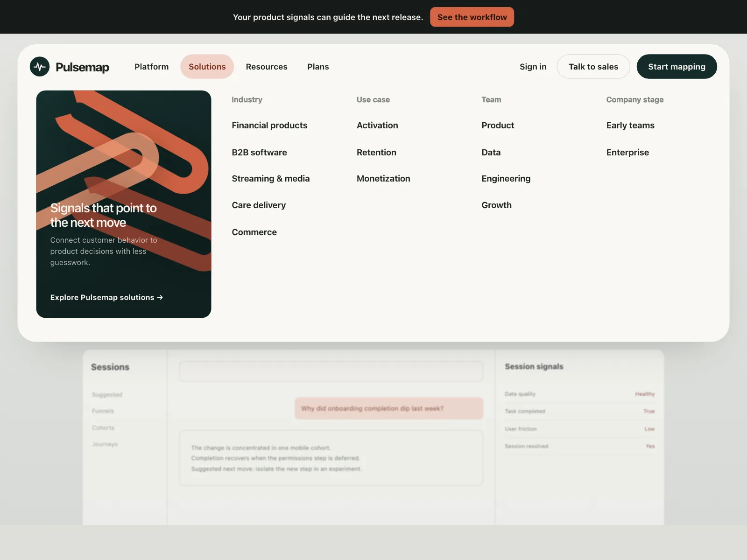Click the Data quality signal row

click(x=580, y=394)
